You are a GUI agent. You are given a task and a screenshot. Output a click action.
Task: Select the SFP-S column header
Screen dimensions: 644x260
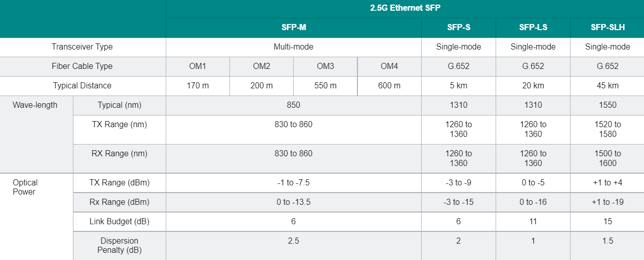458,28
